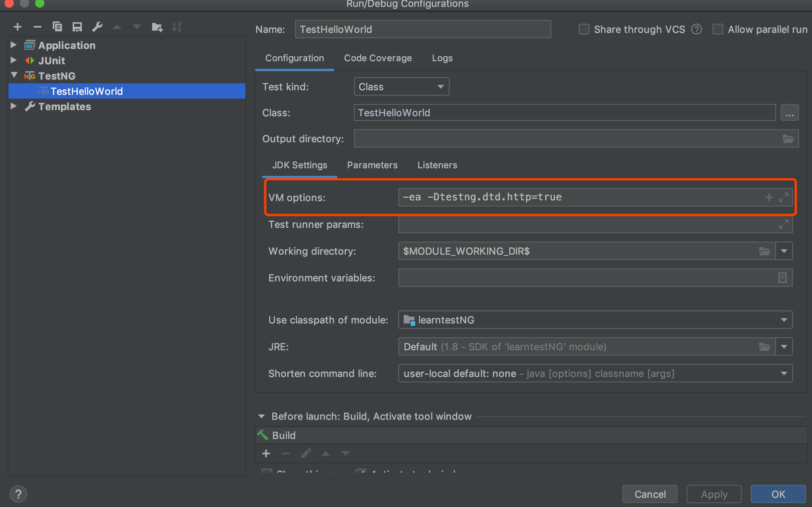The height and width of the screenshot is (507, 812).
Task: Click the add new configuration plus icon
Action: [x=18, y=27]
